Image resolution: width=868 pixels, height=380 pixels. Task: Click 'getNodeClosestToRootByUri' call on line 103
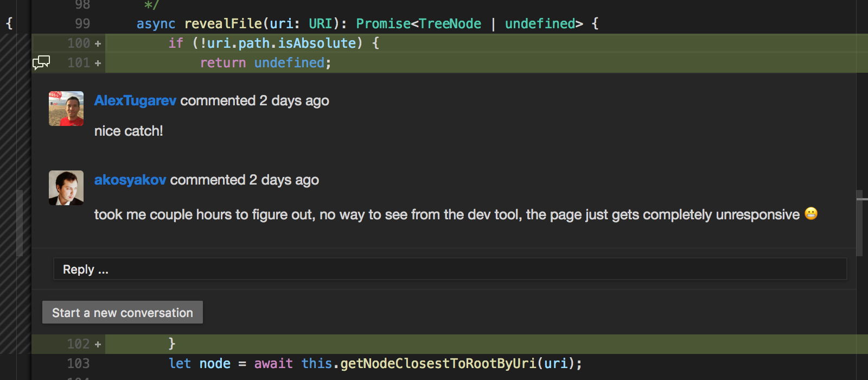(x=438, y=364)
